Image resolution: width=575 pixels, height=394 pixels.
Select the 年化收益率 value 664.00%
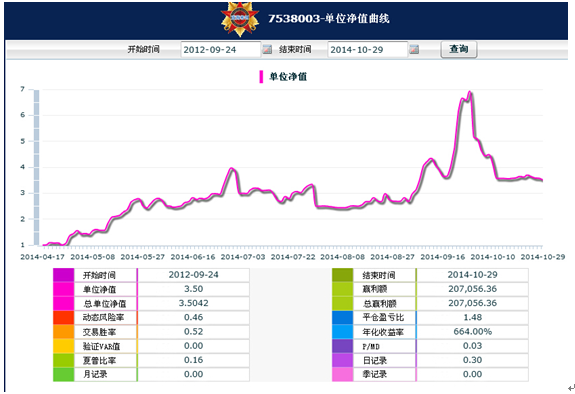coord(472,332)
